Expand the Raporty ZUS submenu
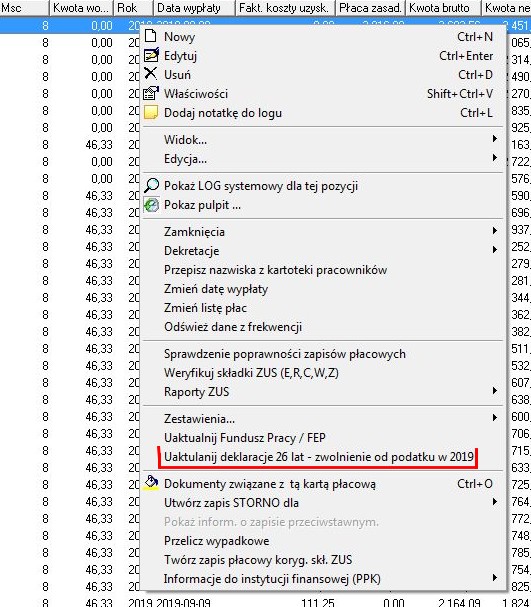This screenshot has width=531, height=607. [x=495, y=391]
